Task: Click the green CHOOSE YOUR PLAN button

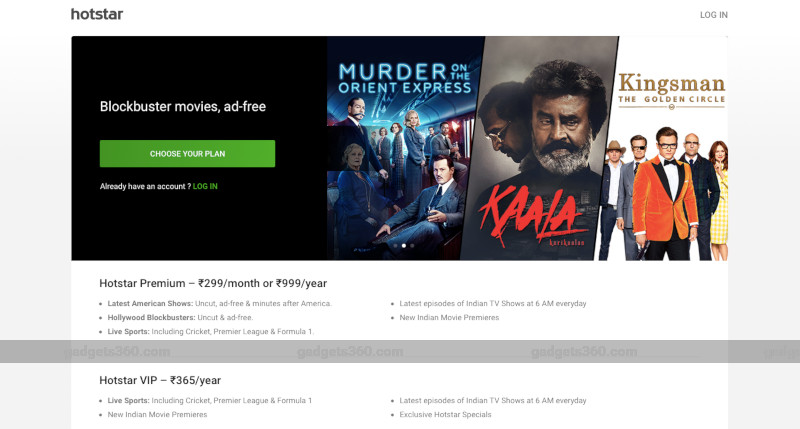Action: 187,154
